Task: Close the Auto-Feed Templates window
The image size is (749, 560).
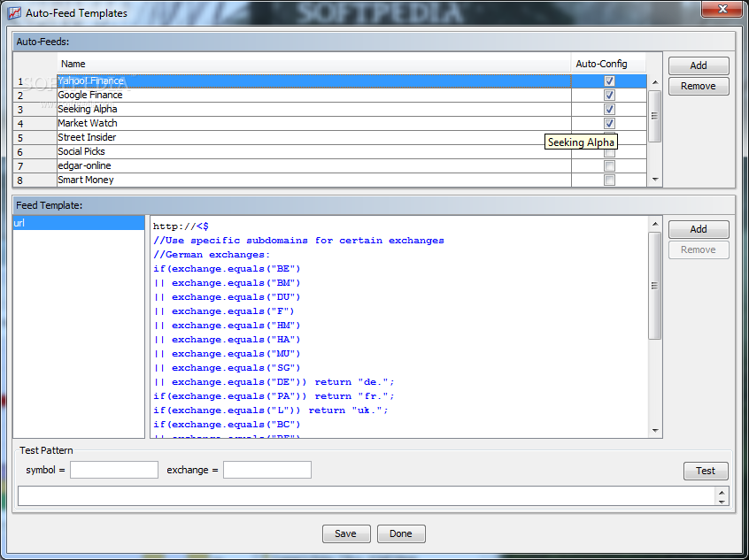Action: click(x=722, y=9)
